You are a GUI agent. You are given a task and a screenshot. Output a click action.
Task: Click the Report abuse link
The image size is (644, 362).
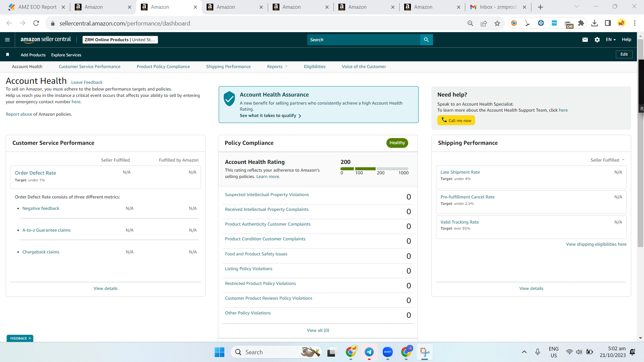19,114
